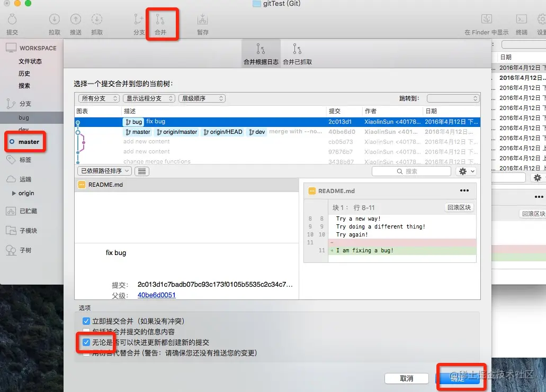Switch to 合并已抓取 tab
The image size is (546, 392).
(297, 53)
